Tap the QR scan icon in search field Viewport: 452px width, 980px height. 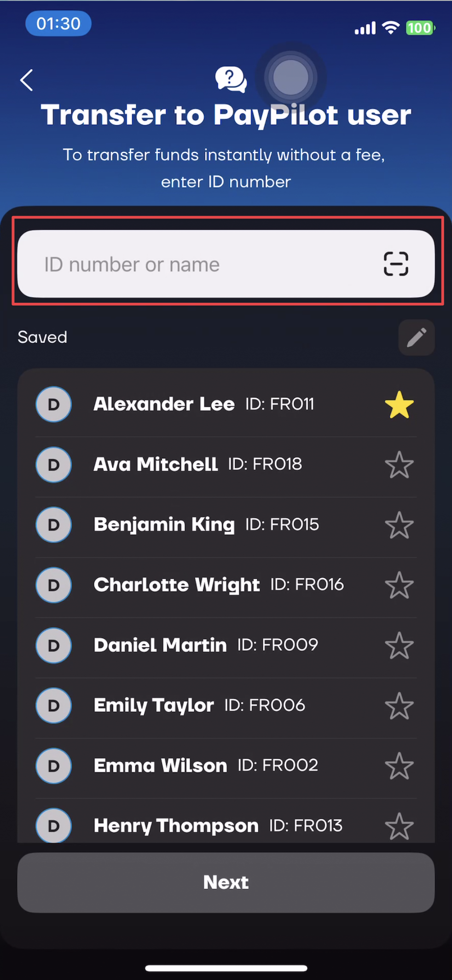pos(396,264)
